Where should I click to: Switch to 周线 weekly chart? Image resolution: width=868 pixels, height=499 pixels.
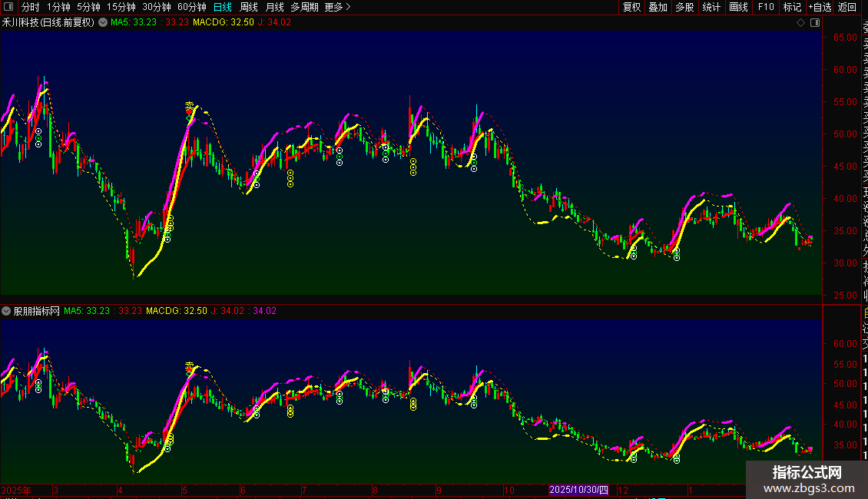(249, 7)
